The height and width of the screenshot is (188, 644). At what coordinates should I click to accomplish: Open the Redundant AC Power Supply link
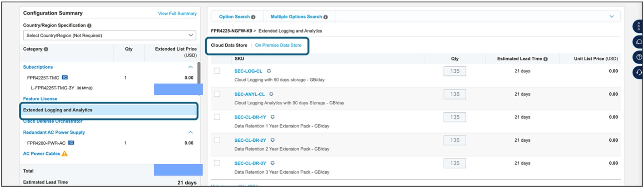(54, 132)
